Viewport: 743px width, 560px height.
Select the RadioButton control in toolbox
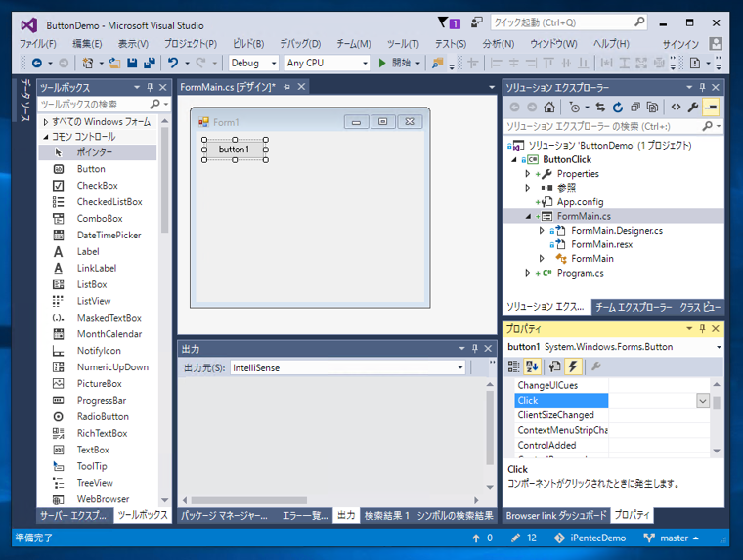103,416
